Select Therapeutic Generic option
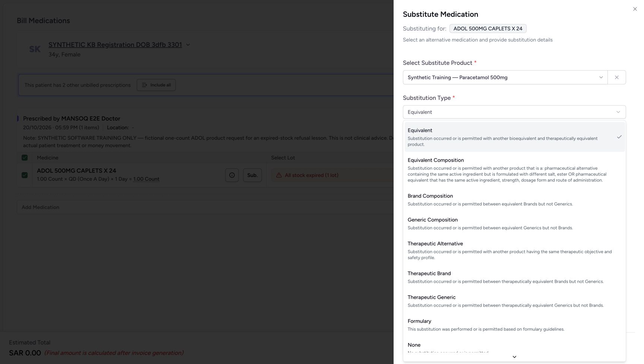Image resolution: width=644 pixels, height=364 pixels. click(x=514, y=301)
